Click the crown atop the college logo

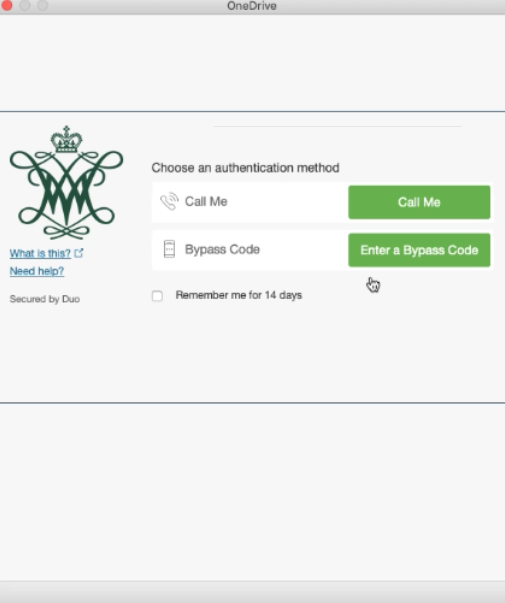pyautogui.click(x=67, y=139)
